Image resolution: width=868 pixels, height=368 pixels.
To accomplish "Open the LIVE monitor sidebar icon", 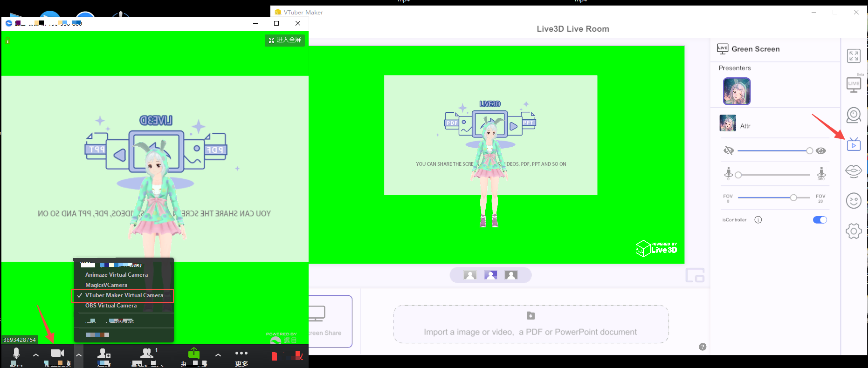I will pos(854,85).
